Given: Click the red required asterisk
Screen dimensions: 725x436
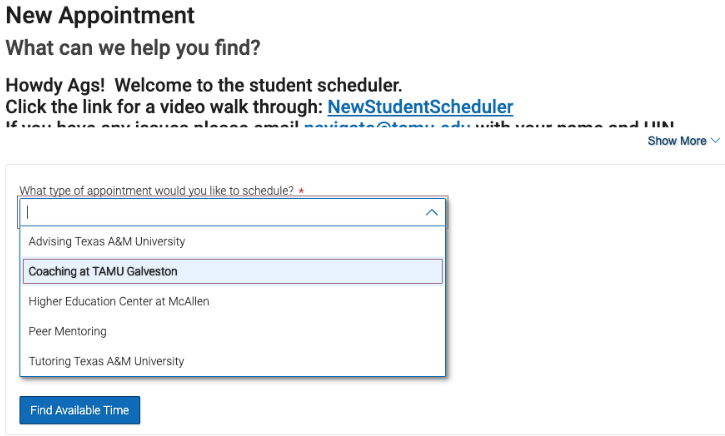Looking at the screenshot, I should [x=301, y=191].
